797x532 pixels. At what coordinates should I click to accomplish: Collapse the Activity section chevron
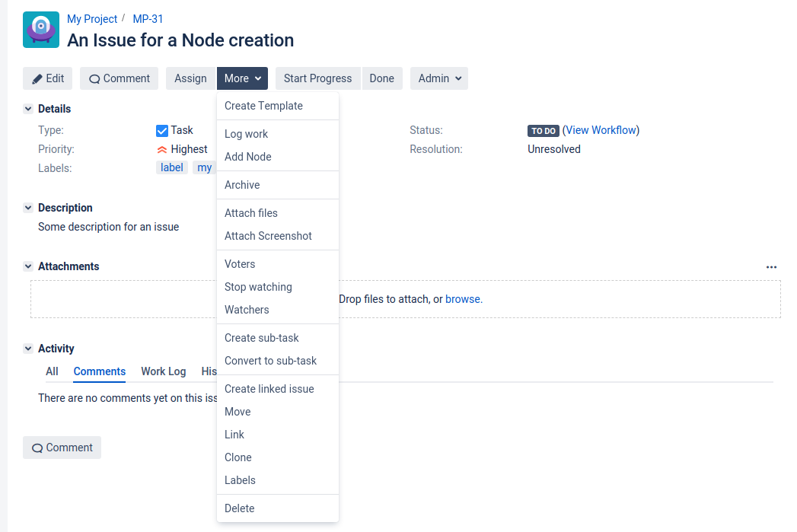tap(28, 349)
